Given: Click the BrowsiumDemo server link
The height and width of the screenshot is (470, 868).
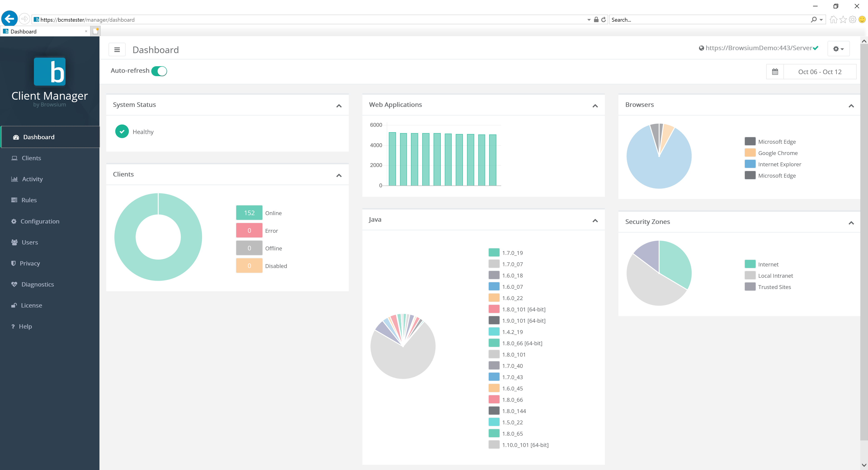Looking at the screenshot, I should pyautogui.click(x=757, y=48).
